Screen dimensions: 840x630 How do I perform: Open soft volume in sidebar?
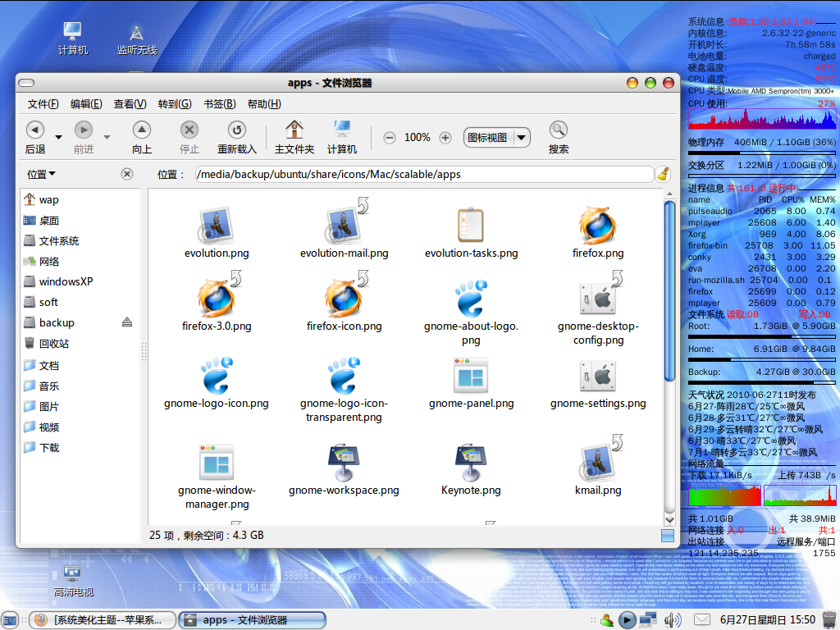pos(80,302)
